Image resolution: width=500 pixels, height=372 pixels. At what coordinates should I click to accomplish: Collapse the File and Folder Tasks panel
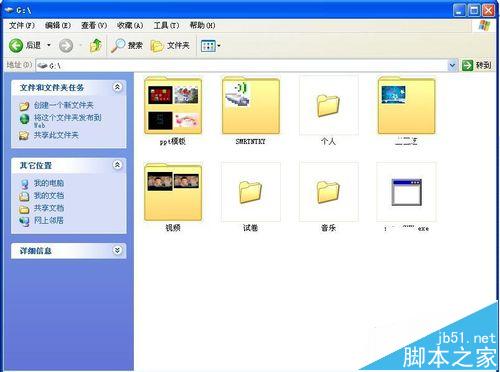117,87
